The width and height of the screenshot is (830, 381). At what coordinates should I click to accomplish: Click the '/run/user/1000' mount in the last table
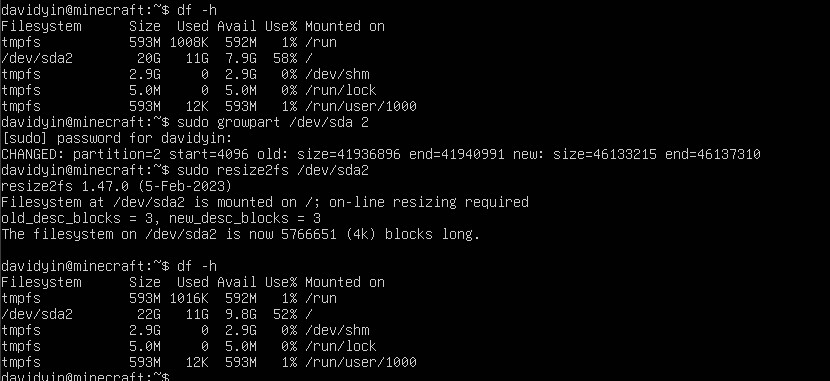point(360,362)
